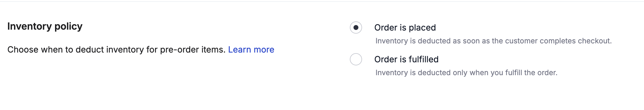Open the Learn more link
Image resolution: width=644 pixels, height=110 pixels.
[x=251, y=50]
